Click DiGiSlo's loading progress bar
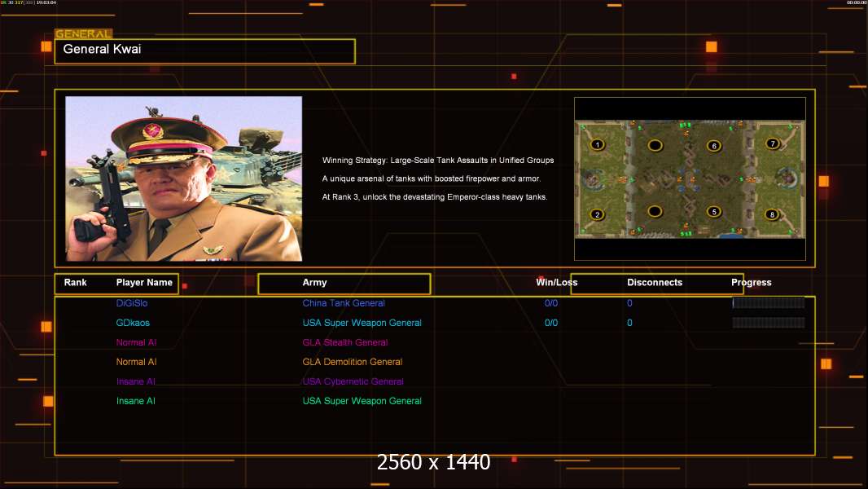 pos(768,303)
